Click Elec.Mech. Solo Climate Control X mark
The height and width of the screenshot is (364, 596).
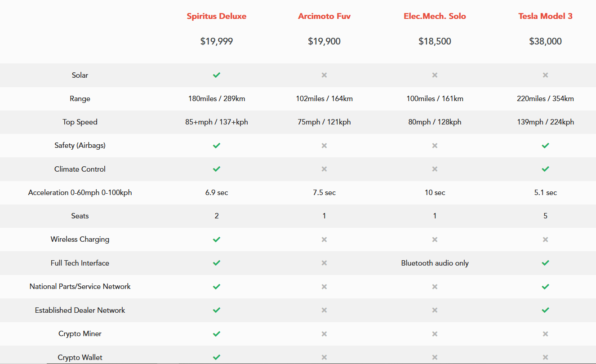435,169
